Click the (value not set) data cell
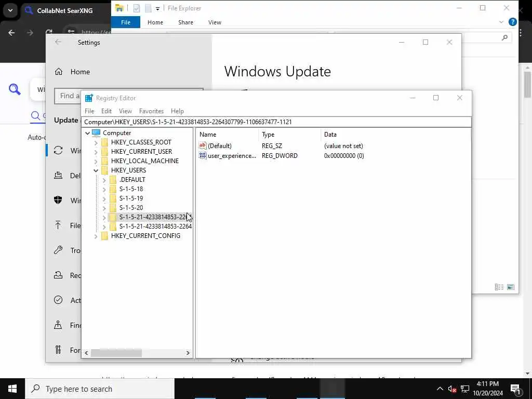Screen dimensions: 532x399 tap(343, 146)
